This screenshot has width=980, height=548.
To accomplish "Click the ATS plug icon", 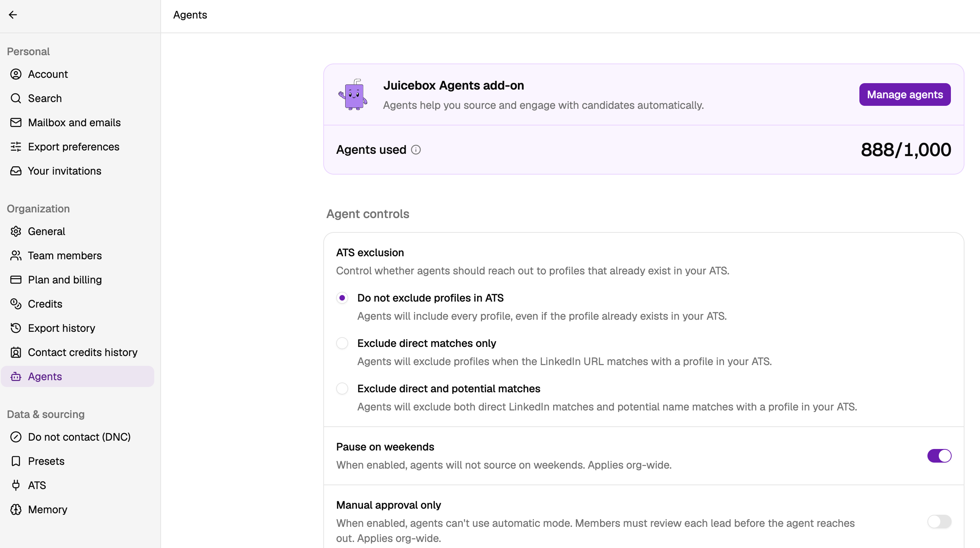I will pos(16,486).
